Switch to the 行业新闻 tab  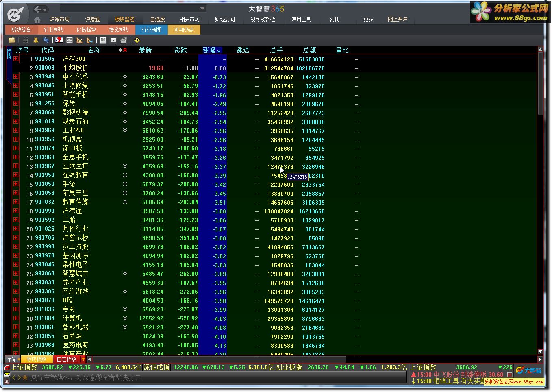coord(151,30)
